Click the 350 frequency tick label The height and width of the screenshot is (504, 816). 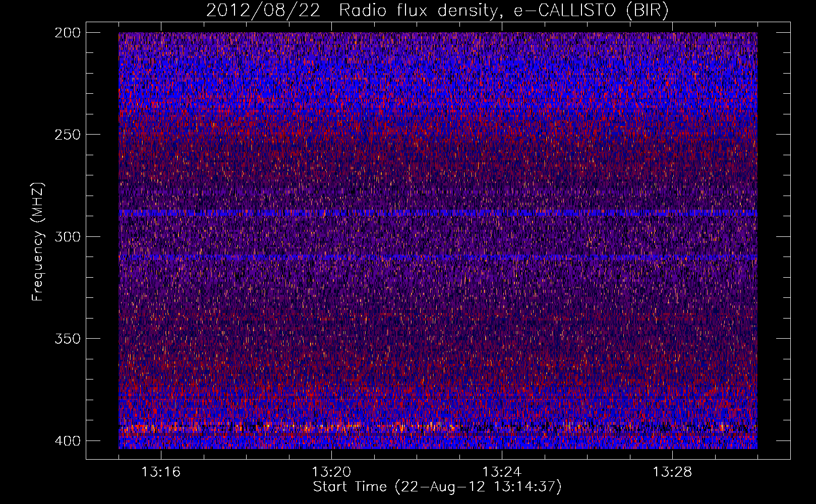[x=67, y=338]
